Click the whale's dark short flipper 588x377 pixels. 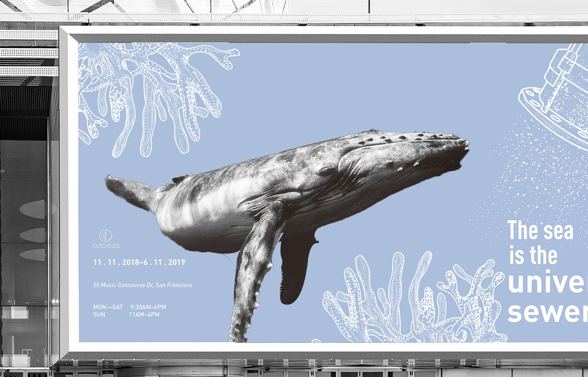295,267
